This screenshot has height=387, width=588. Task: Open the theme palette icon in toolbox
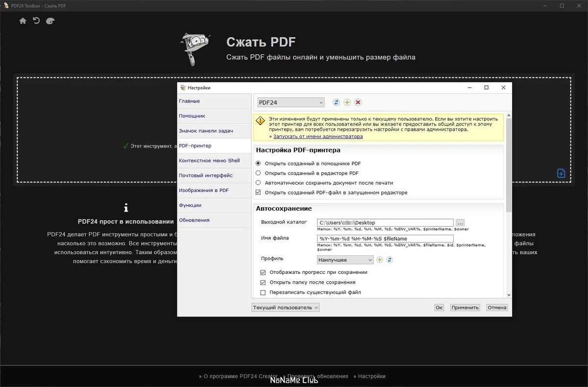(50, 21)
